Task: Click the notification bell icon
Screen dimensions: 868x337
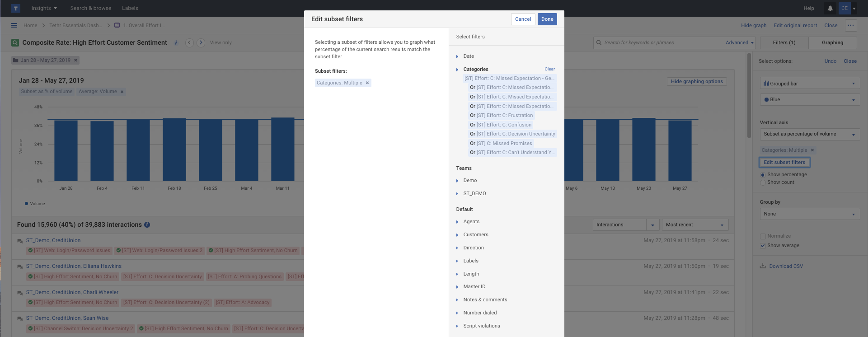Action: click(830, 8)
